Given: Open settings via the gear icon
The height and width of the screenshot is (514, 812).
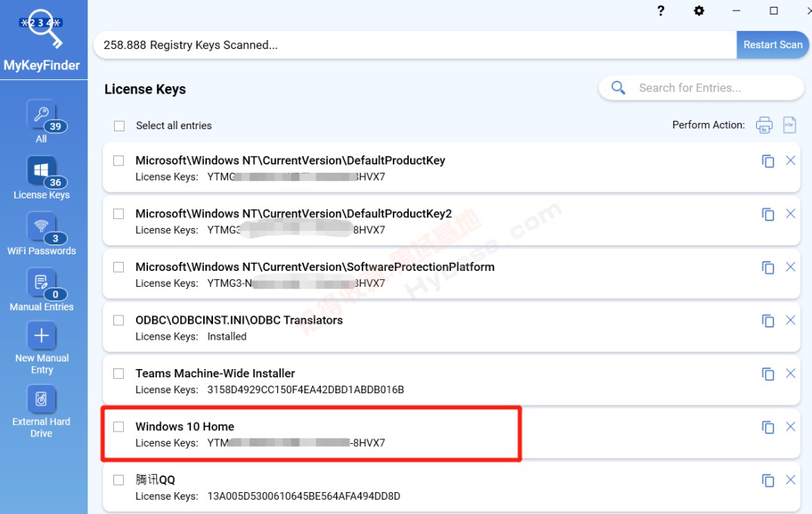Looking at the screenshot, I should point(699,11).
